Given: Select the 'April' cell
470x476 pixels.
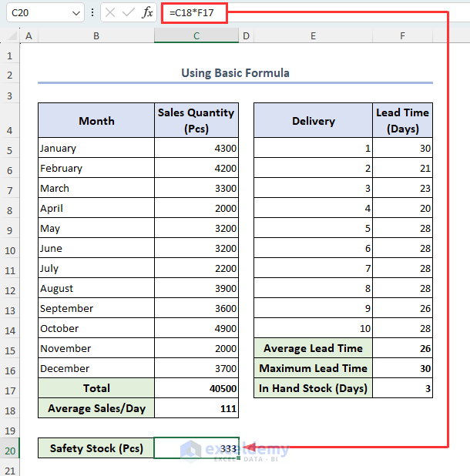Looking at the screenshot, I should 96,208.
